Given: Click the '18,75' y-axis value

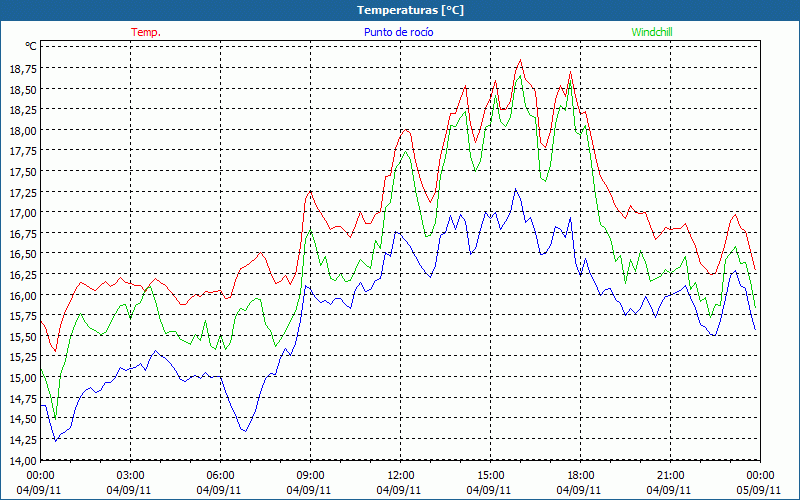Looking at the screenshot, I should (x=23, y=68).
